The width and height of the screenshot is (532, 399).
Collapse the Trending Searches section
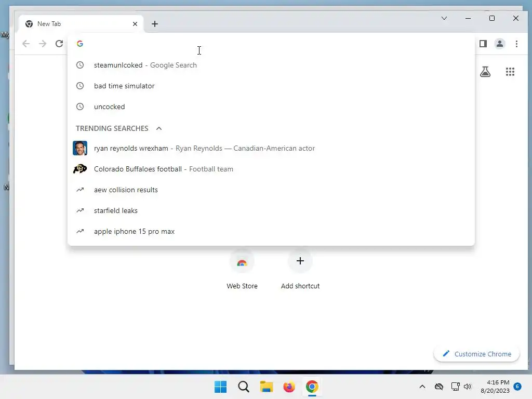(159, 129)
